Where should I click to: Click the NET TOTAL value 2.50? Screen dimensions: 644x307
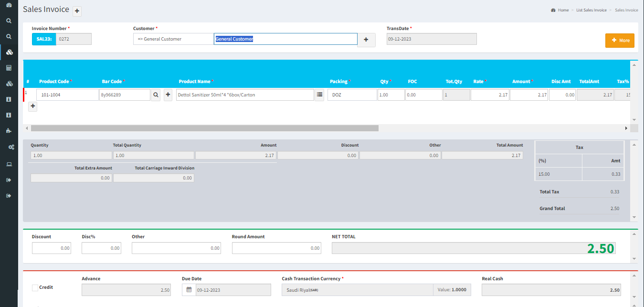tap(601, 248)
